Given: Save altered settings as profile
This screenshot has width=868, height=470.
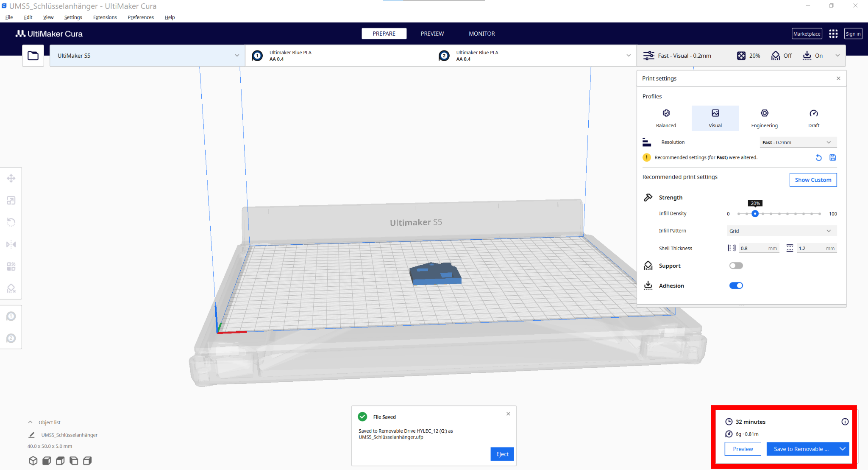Looking at the screenshot, I should (x=833, y=157).
